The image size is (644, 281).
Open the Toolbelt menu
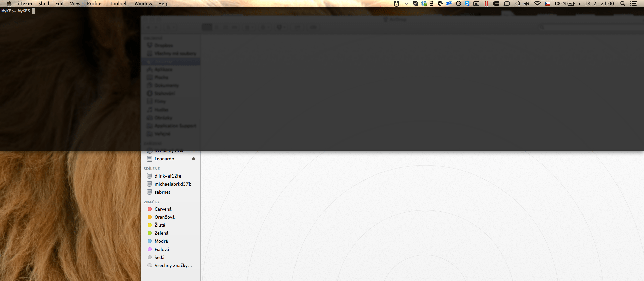coord(119,4)
